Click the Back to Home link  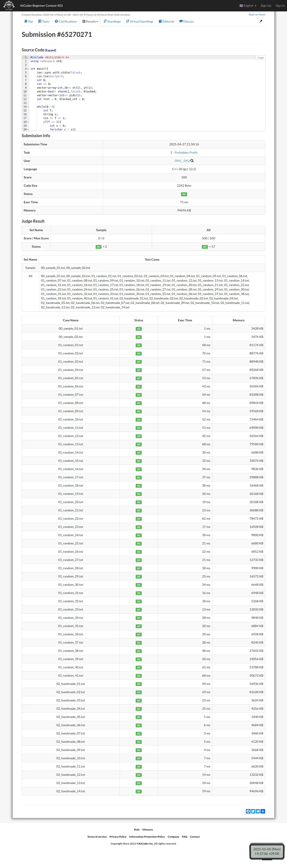click(257, 15)
